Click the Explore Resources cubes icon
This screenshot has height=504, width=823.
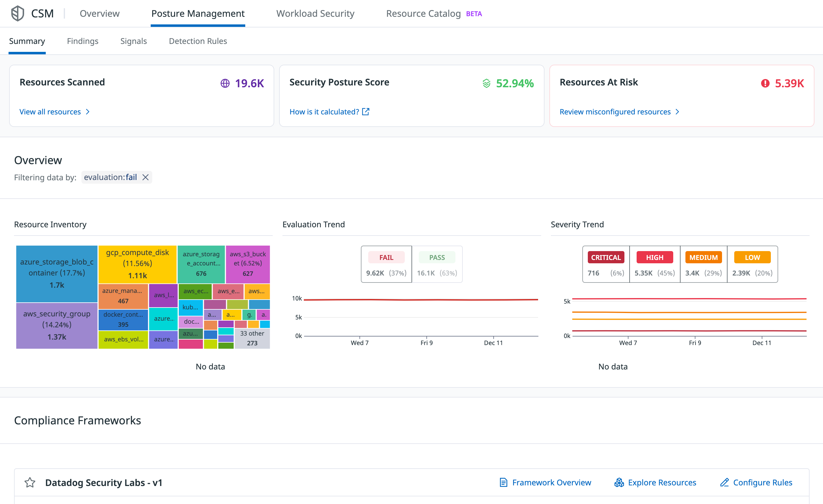point(619,482)
